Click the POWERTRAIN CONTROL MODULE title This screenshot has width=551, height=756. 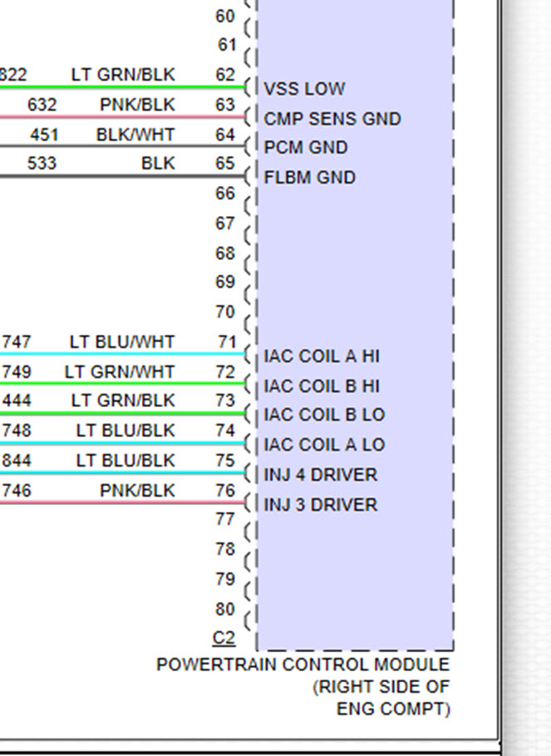click(x=303, y=665)
